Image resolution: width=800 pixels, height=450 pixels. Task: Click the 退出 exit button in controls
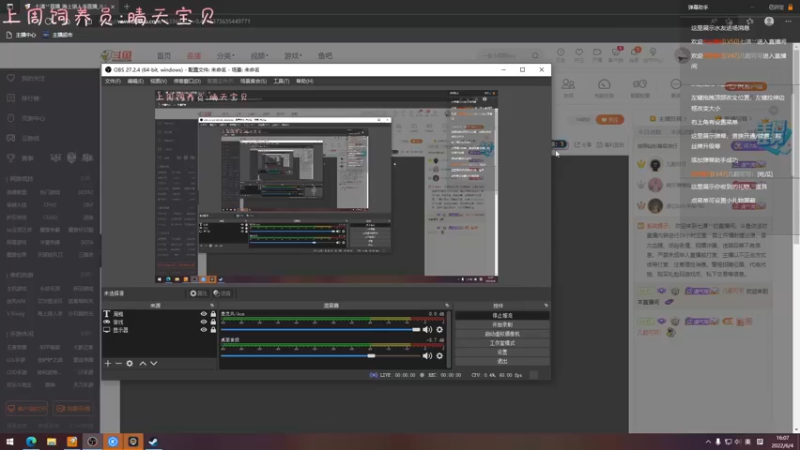coord(502,362)
